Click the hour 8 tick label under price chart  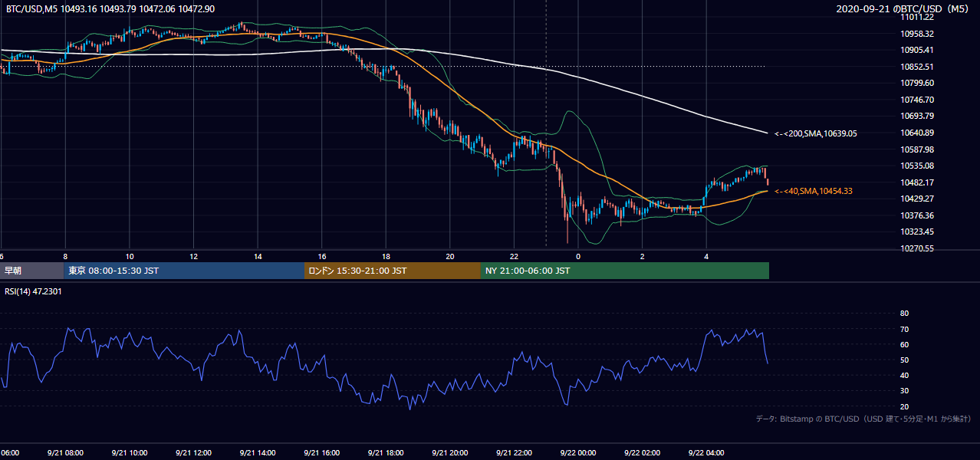coord(65,256)
